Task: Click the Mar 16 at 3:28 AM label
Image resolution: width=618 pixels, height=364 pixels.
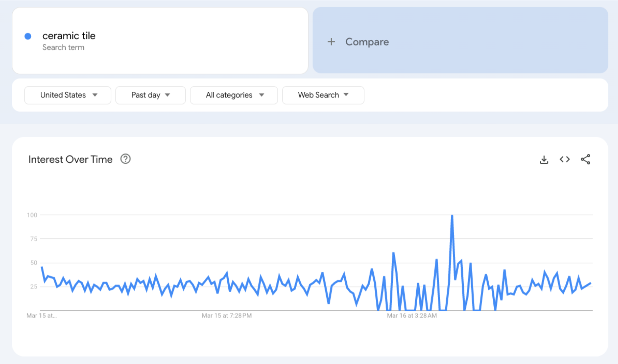Action: [x=412, y=316]
